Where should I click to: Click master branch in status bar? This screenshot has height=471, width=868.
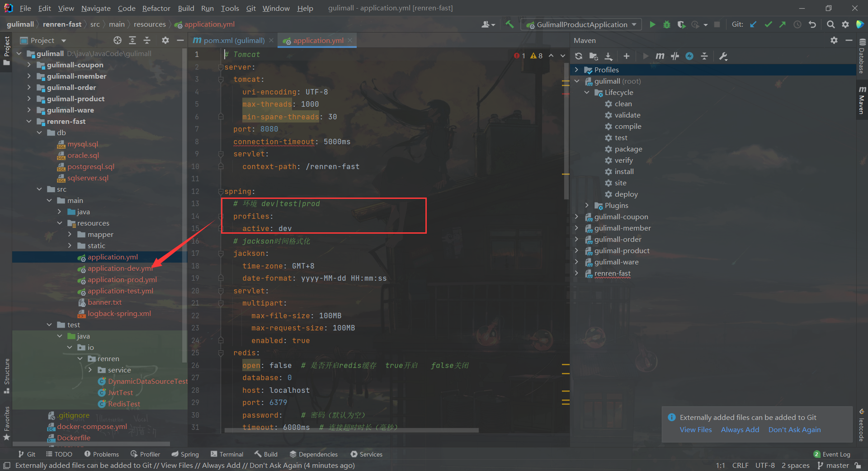click(833, 465)
